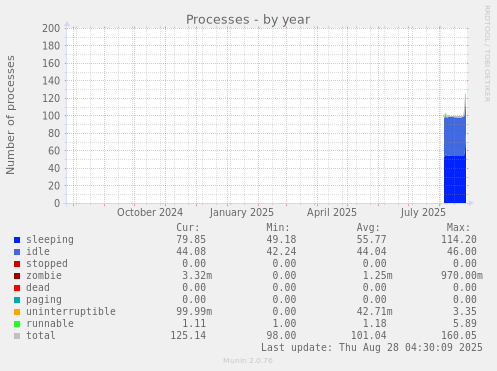Image resolution: width=497 pixels, height=371 pixels.
Task: Click the zombie maximum value 970.00m
Action: (x=462, y=276)
